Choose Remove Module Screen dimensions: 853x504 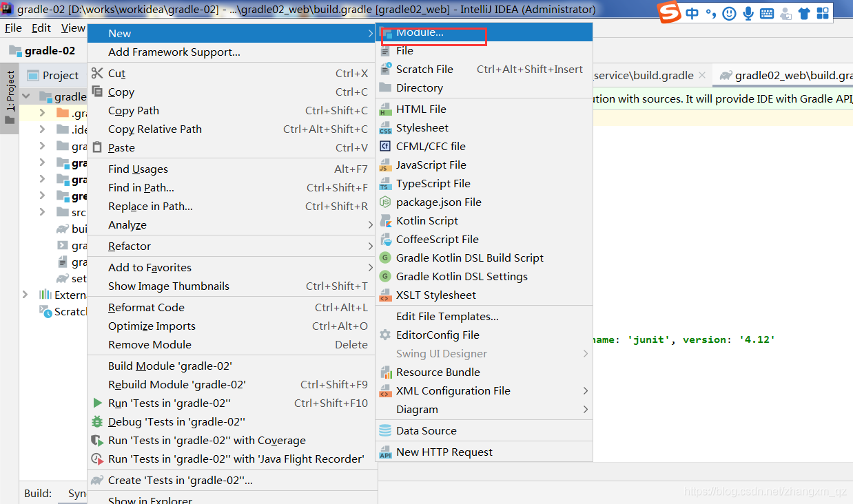pyautogui.click(x=232, y=345)
